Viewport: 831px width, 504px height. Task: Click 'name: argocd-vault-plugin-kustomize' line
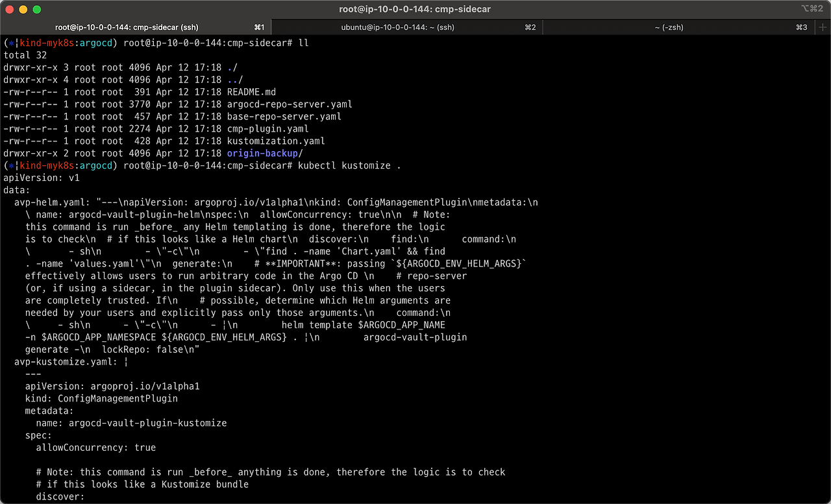(x=131, y=423)
